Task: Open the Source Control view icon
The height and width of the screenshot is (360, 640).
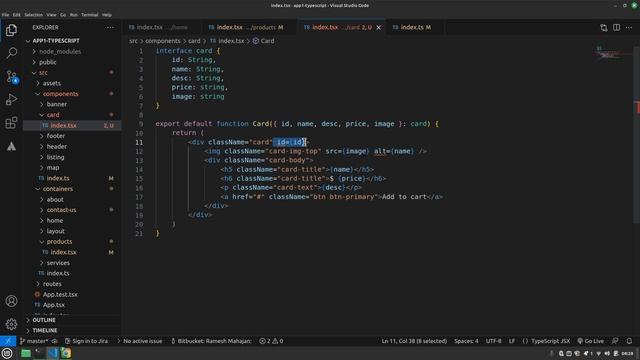Action: [11, 76]
